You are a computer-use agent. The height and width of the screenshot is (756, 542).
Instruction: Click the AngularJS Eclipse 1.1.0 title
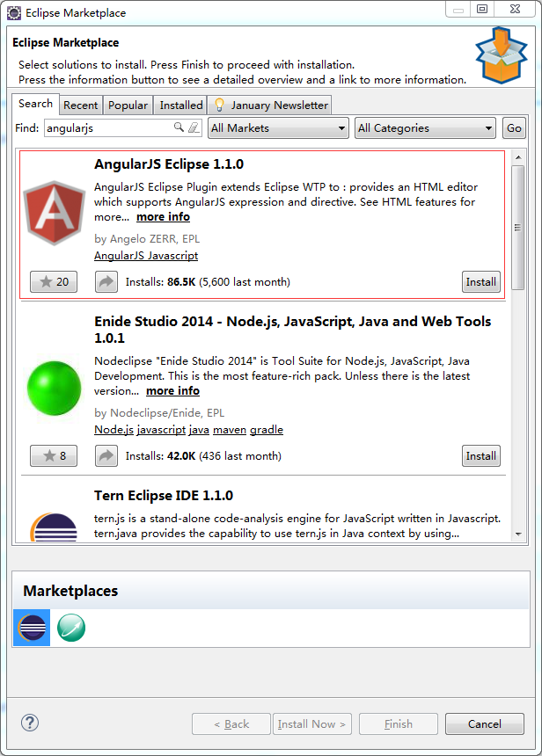click(169, 164)
